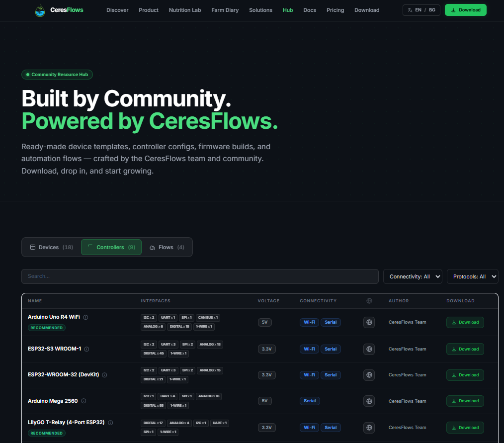Click the Serial tag in Arduino Mega 2560 row
This screenshot has width=504, height=443.
pos(310,401)
